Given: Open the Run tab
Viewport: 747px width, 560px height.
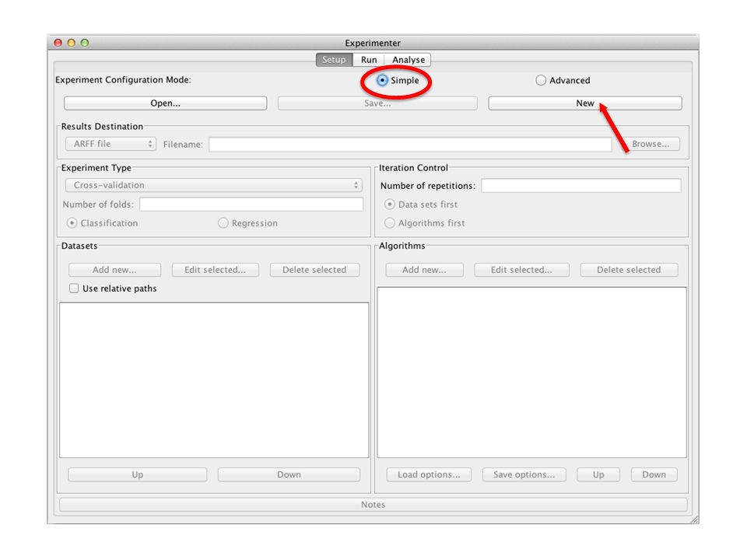Looking at the screenshot, I should [369, 60].
